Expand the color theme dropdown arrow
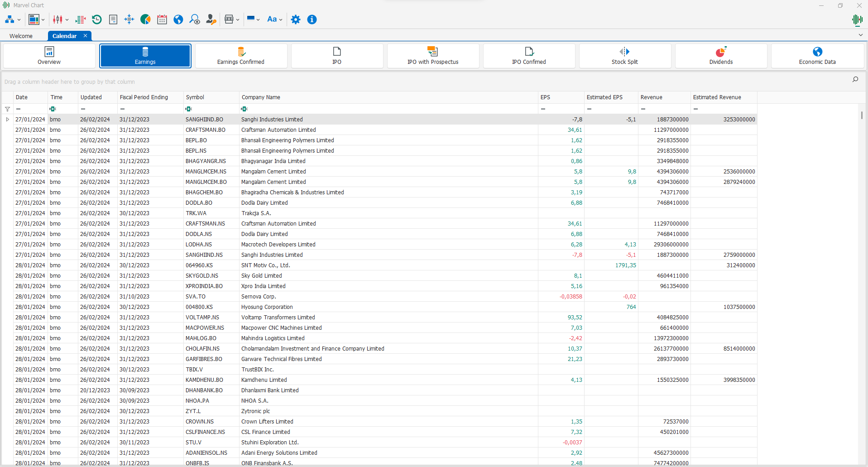Screen dimensions: 868x467 258,20
